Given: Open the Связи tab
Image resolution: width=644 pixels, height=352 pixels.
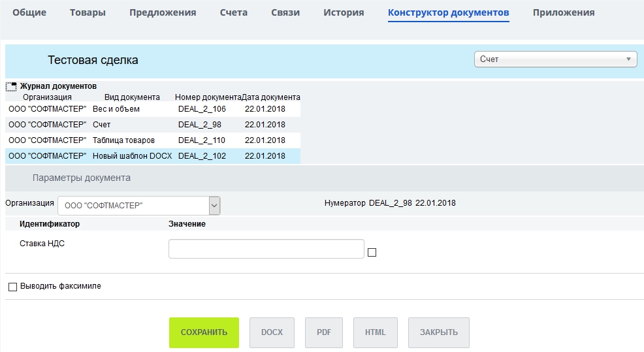Looking at the screenshot, I should point(285,12).
